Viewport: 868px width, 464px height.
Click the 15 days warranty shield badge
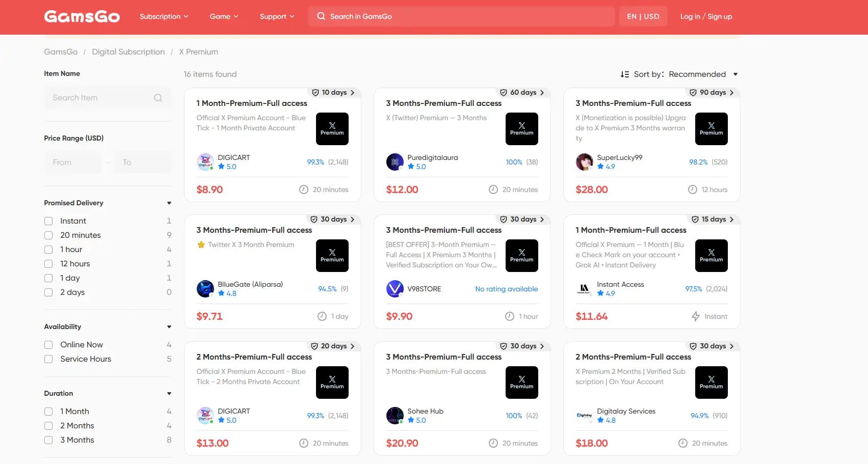point(713,220)
